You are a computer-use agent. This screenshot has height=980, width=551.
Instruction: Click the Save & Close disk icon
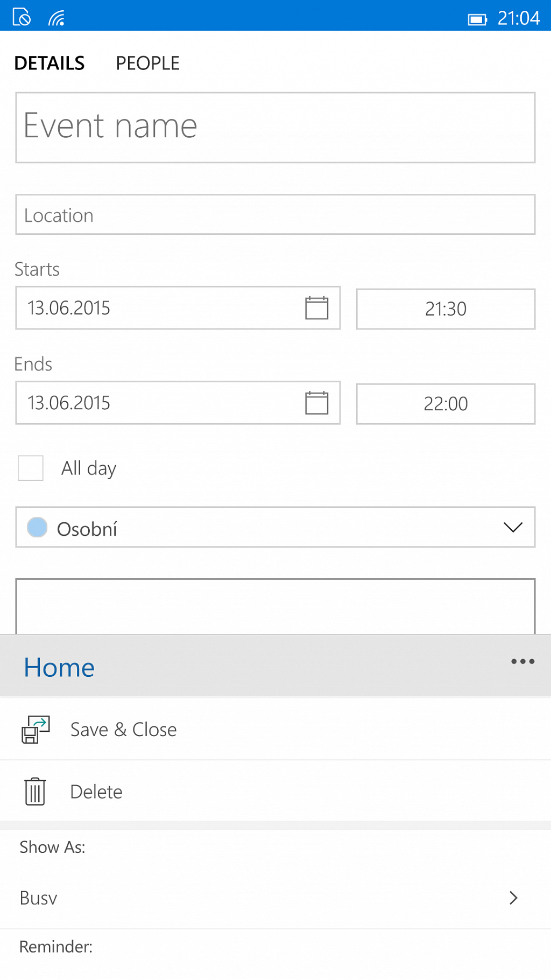36,730
